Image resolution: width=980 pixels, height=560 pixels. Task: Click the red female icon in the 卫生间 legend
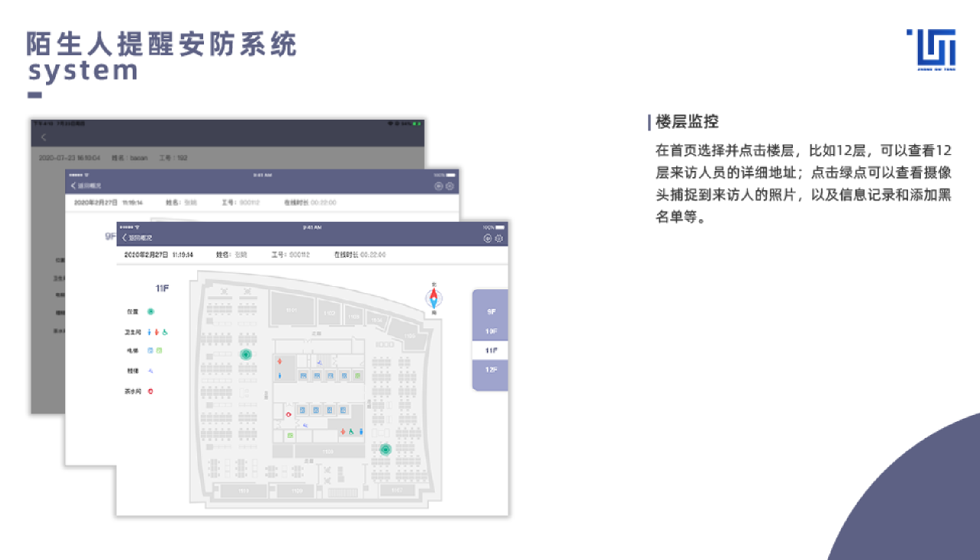[x=156, y=332]
